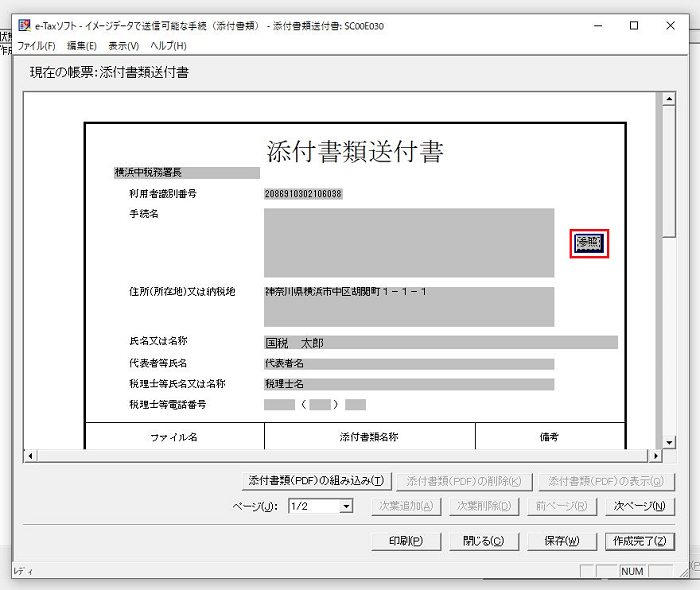
Task: Click the horizontal scrollbar thumb
Action: 342,456
